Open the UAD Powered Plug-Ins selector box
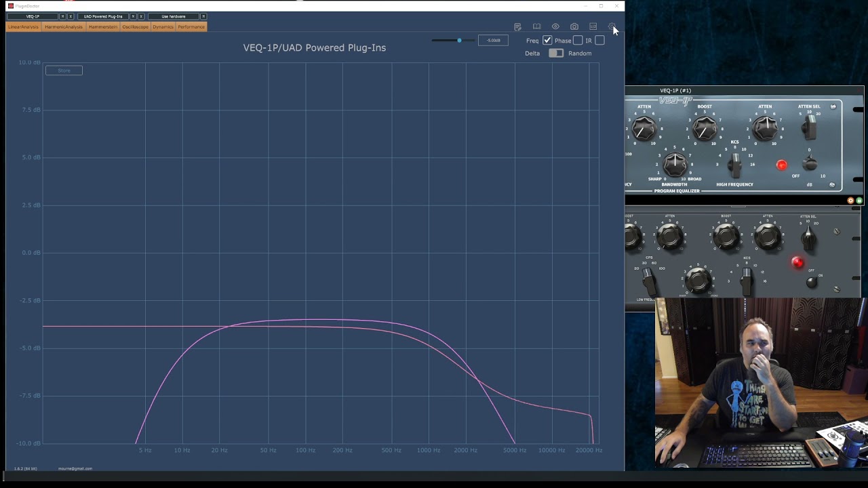The width and height of the screenshot is (868, 488). pos(103,16)
